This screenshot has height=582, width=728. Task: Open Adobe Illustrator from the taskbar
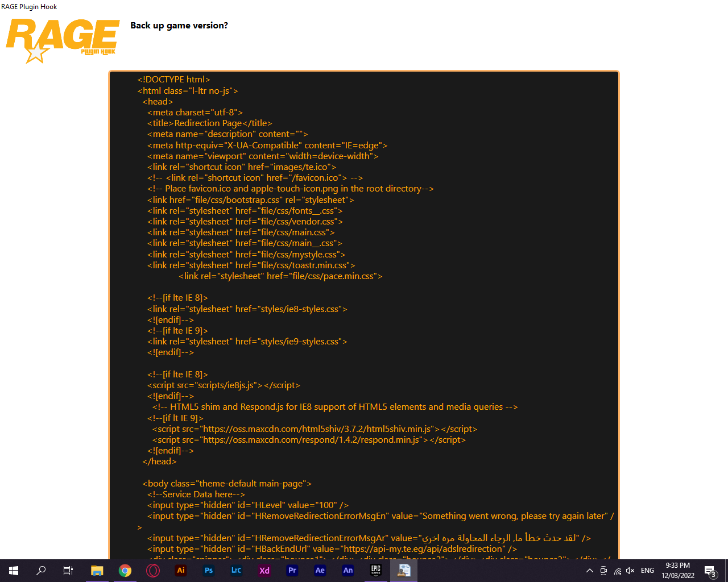[x=181, y=571]
